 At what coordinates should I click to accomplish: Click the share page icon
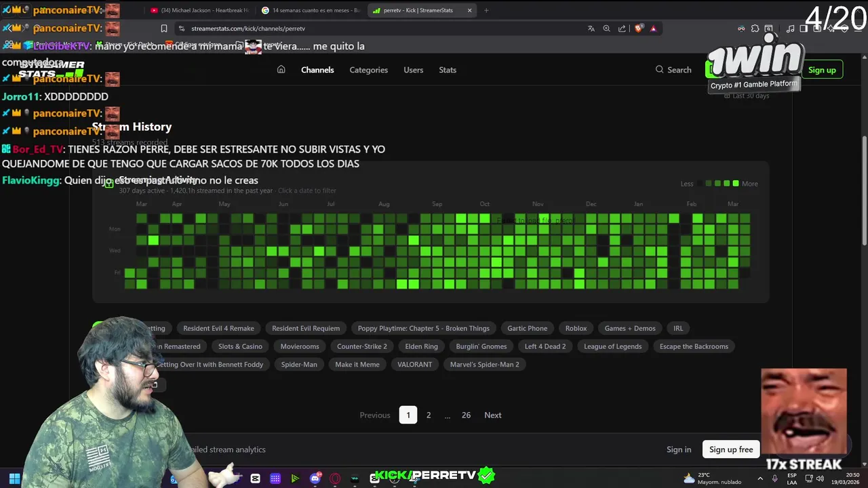click(x=622, y=28)
